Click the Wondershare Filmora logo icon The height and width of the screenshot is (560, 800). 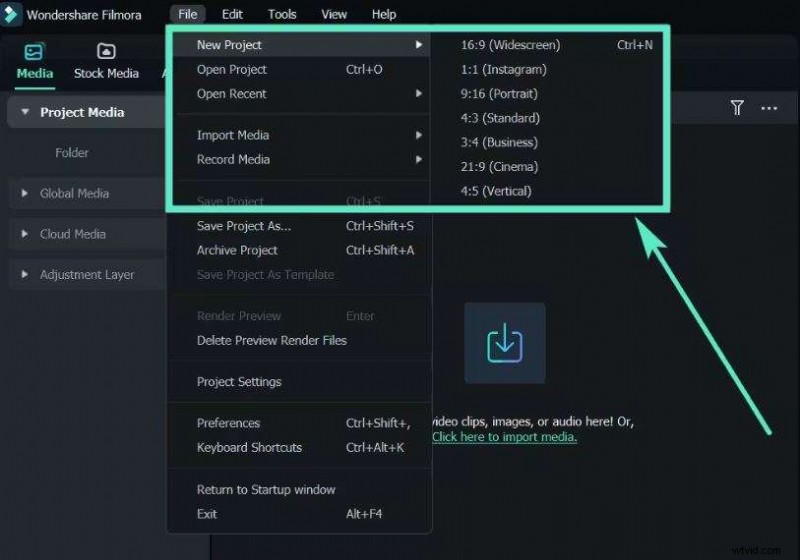10,14
